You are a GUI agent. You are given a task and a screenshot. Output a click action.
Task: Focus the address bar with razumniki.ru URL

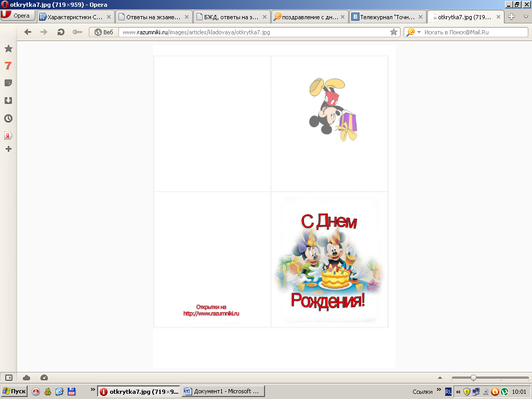255,32
